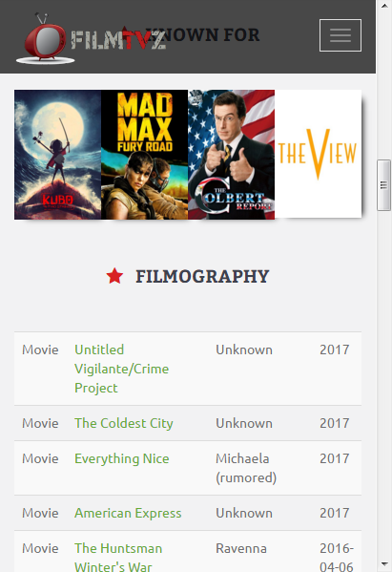The width and height of the screenshot is (392, 572).
Task: Open the Kubo movie poster
Action: pos(57,155)
